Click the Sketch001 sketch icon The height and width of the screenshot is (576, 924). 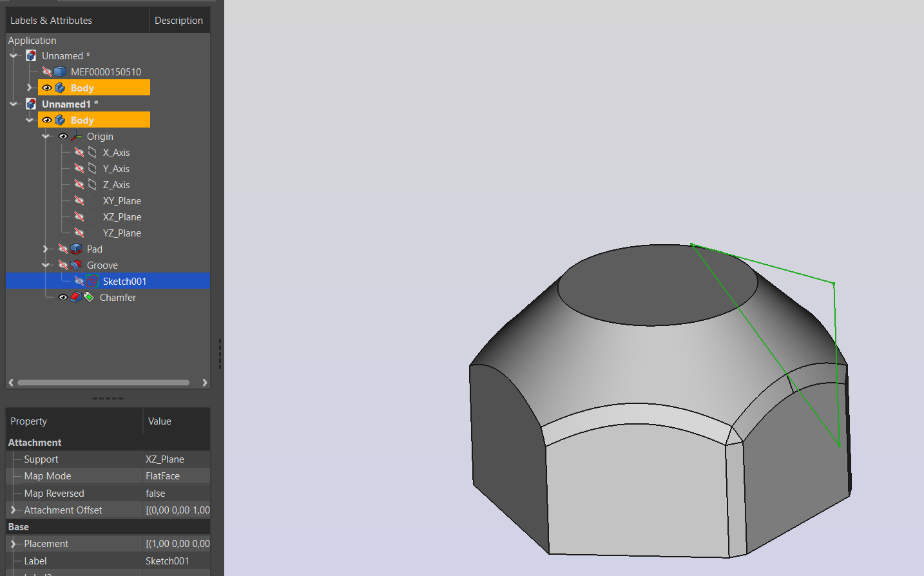point(91,281)
